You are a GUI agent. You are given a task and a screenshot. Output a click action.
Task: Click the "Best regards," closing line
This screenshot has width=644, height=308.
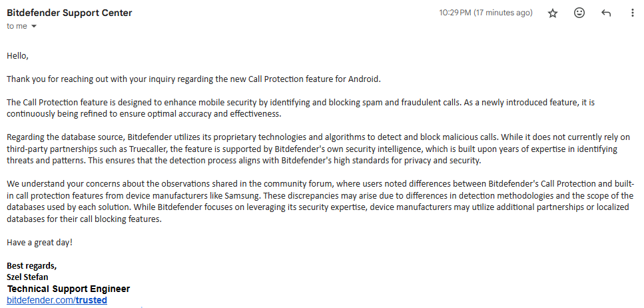point(31,265)
